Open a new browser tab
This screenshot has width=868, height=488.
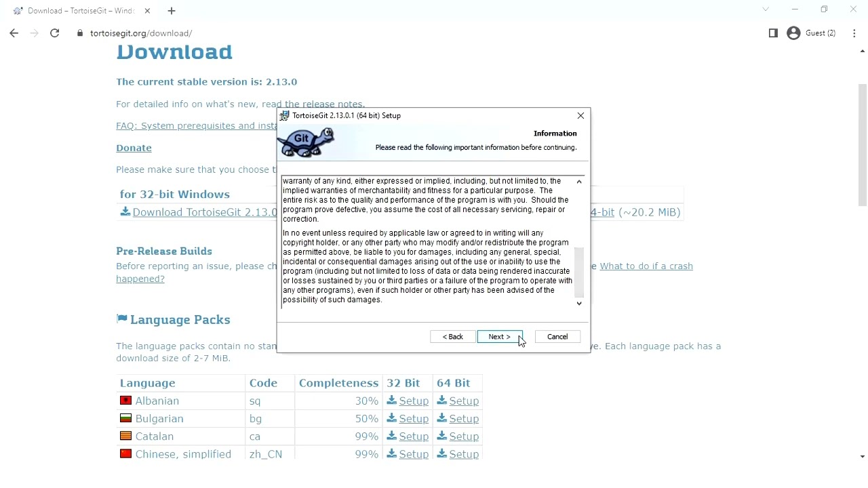click(x=172, y=11)
